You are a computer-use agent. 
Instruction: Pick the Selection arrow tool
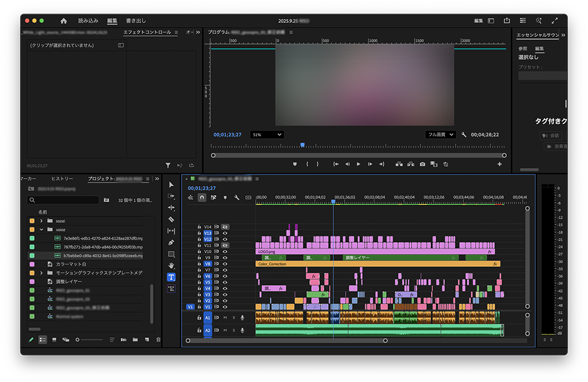tap(171, 185)
